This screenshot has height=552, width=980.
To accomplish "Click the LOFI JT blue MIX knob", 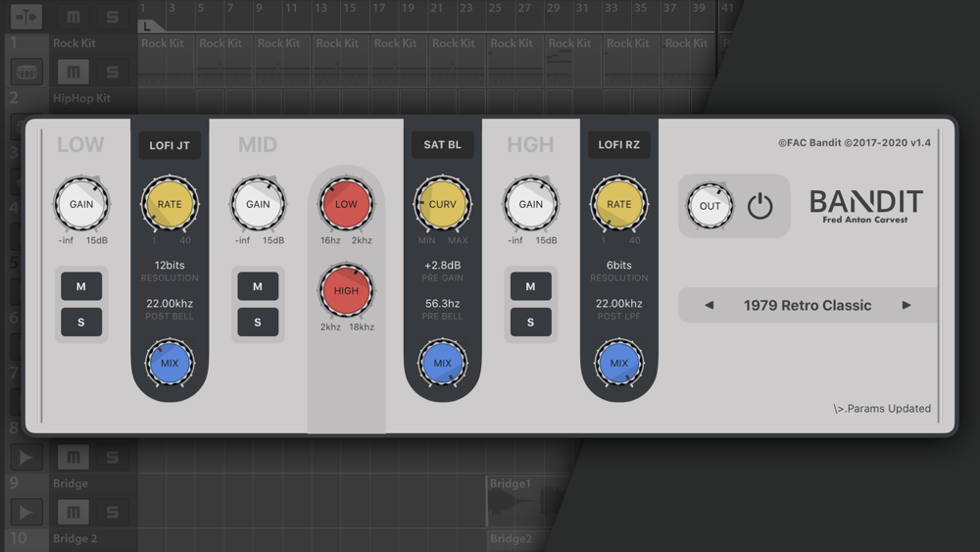I will coord(170,363).
